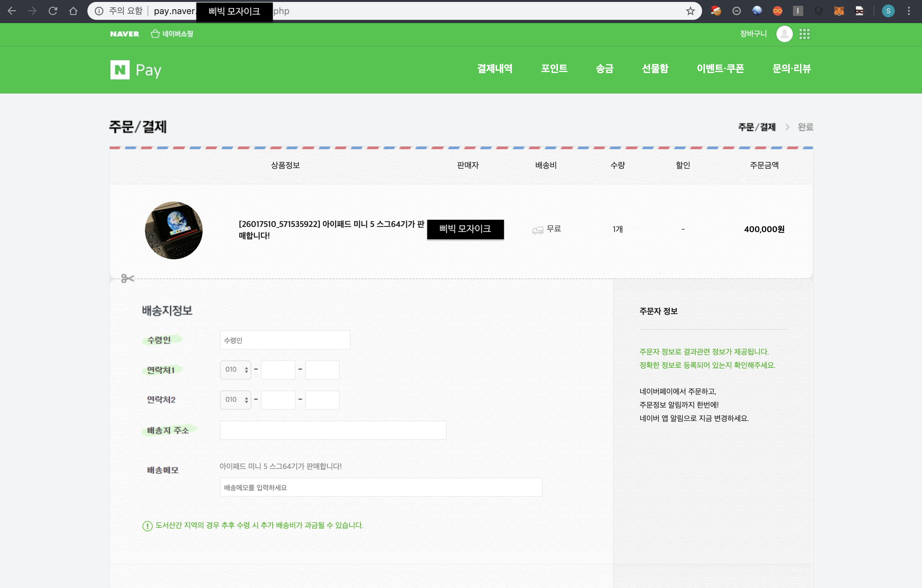Expand the 연락처2 010 prefix dropdown
This screenshot has width=922, height=588.
pyautogui.click(x=236, y=400)
